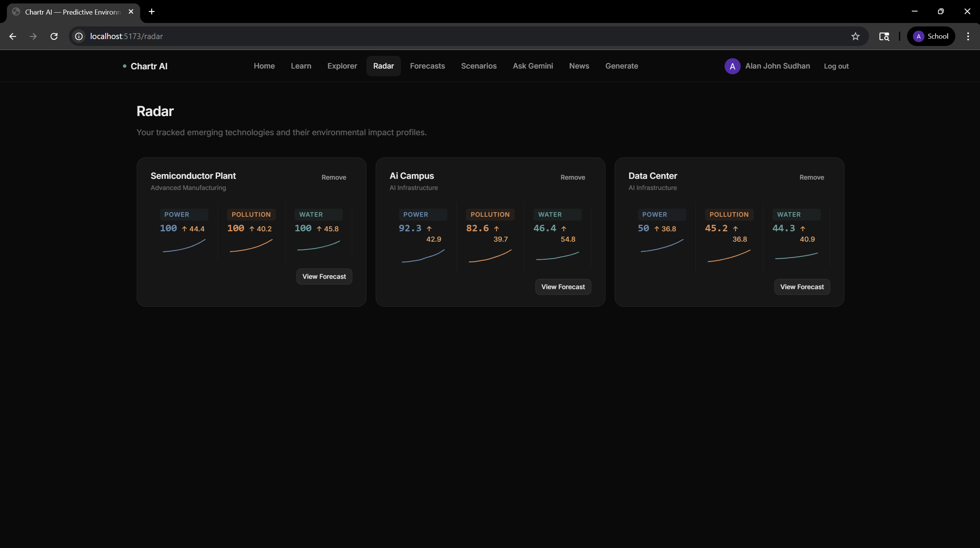Click the site information icon in address bar
The image size is (980, 548).
point(79,36)
